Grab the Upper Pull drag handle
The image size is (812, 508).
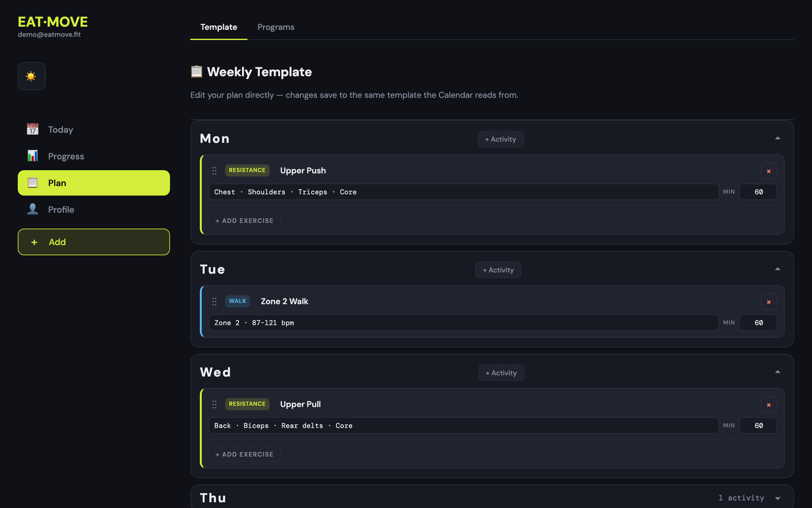tap(214, 404)
